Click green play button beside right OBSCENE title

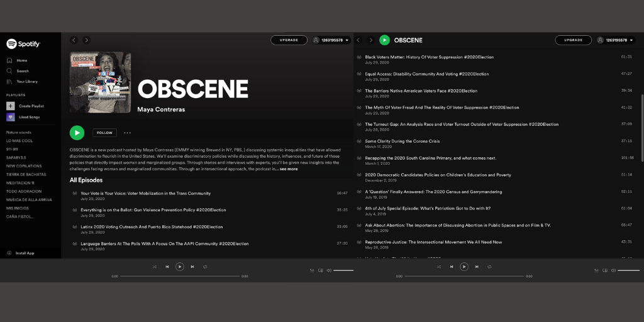384,40
